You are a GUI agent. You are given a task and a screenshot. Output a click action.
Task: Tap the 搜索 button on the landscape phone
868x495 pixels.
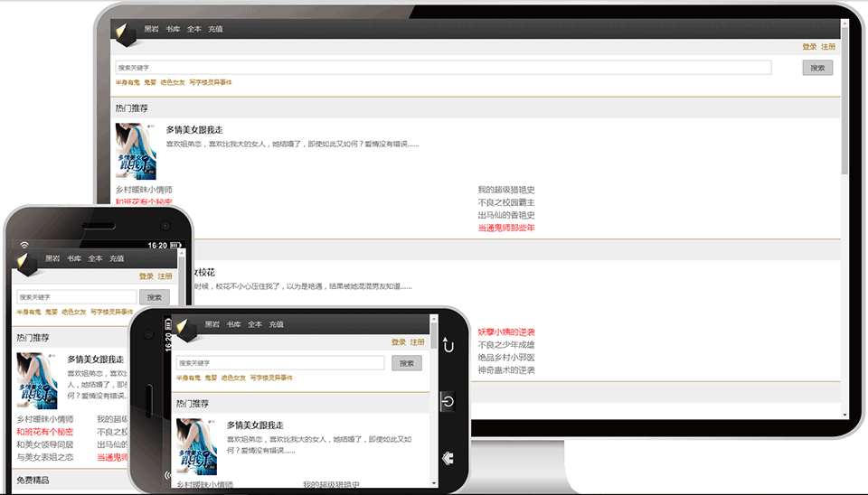tap(407, 363)
